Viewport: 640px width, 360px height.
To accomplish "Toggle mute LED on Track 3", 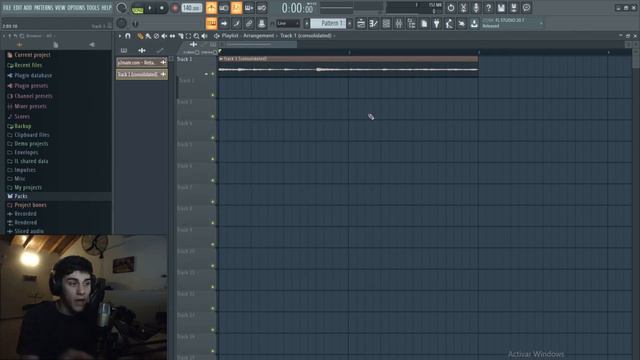I will pyautogui.click(x=213, y=116).
